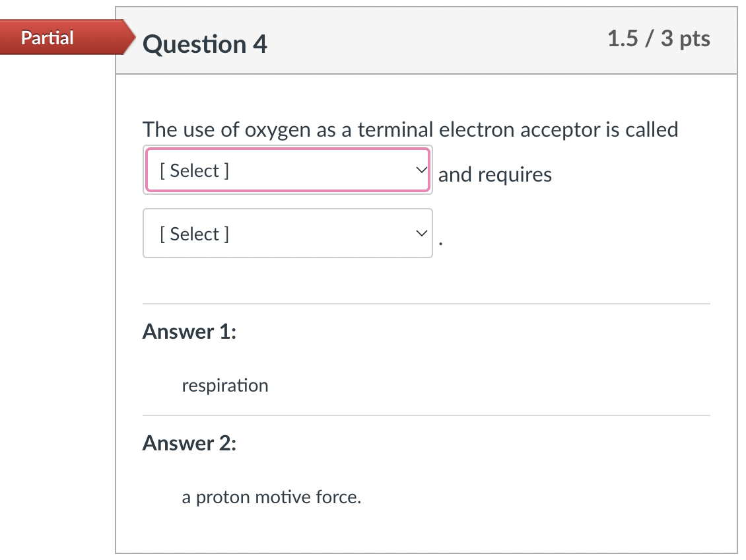Screen dimensions: 746x560
Task: Click the 'and requires' text
Action: (495, 174)
